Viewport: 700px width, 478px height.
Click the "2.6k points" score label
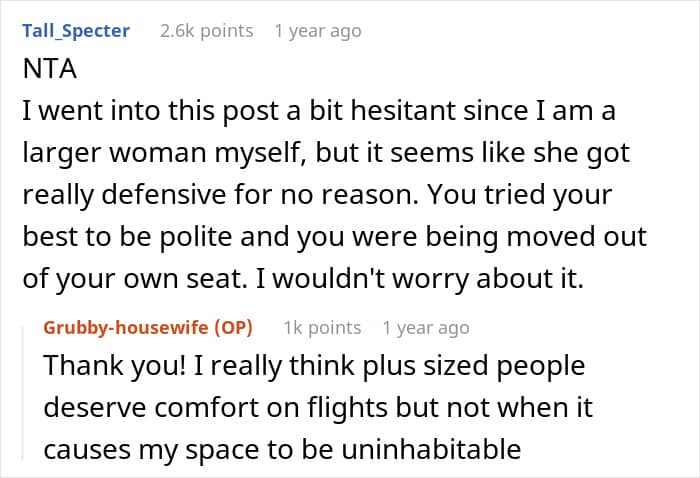(x=206, y=31)
